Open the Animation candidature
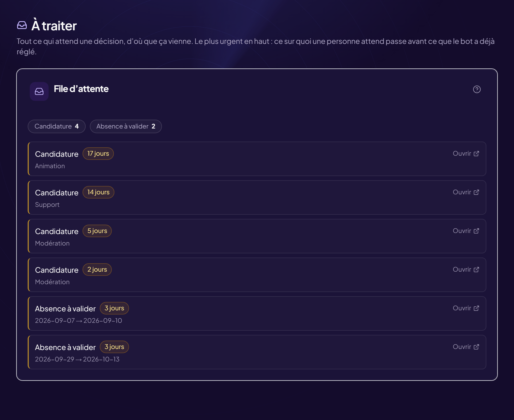 (466, 154)
